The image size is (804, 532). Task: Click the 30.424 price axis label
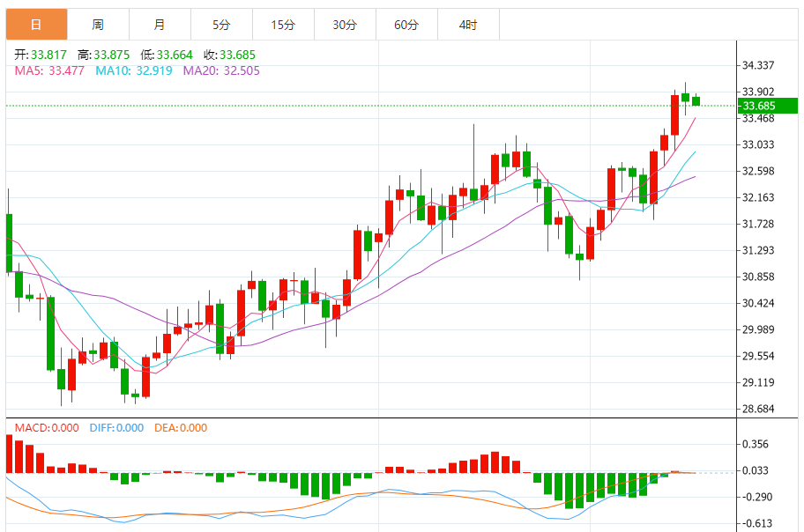click(x=758, y=303)
